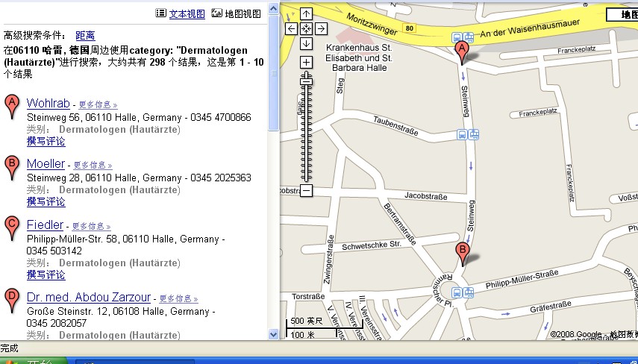Image resolution: width=638 pixels, height=364 pixels.
Task: Click transit stop icon at Rannischer Platz
Action: tap(463, 292)
